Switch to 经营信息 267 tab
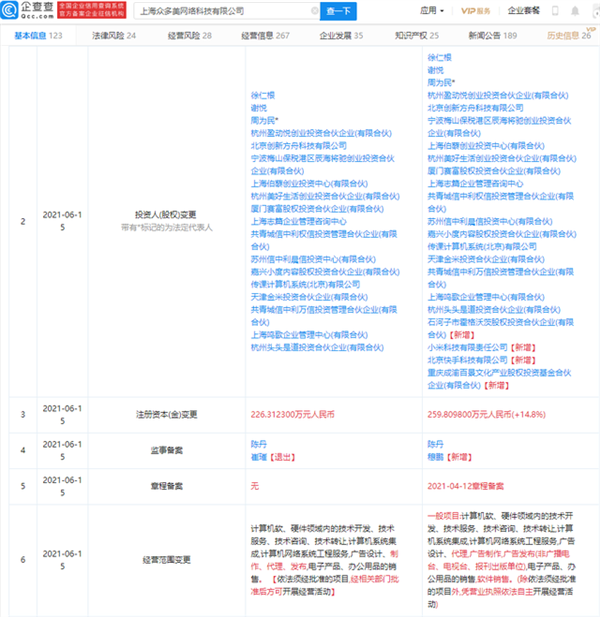Viewport: 600px width, 617px height. 265,35
